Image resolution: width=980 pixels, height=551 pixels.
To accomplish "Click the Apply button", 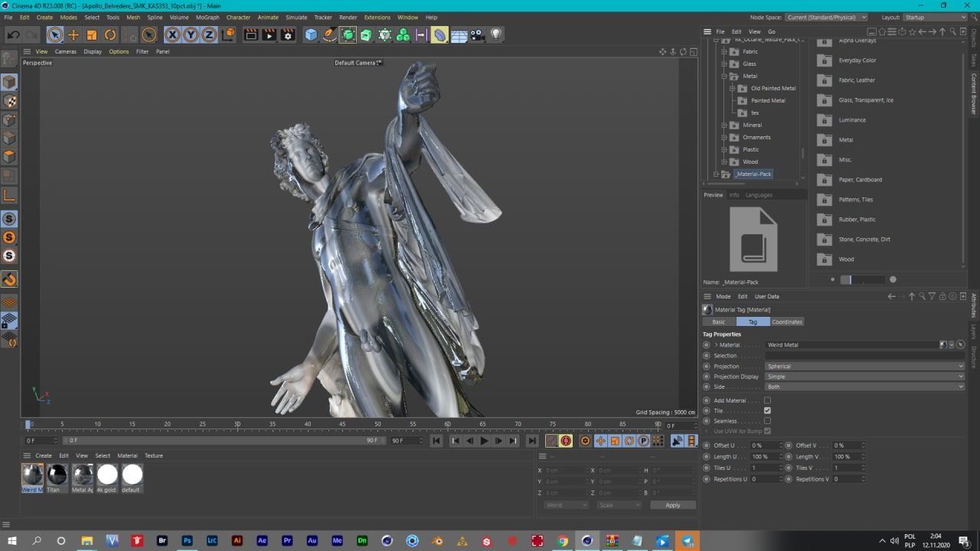I will [x=673, y=505].
